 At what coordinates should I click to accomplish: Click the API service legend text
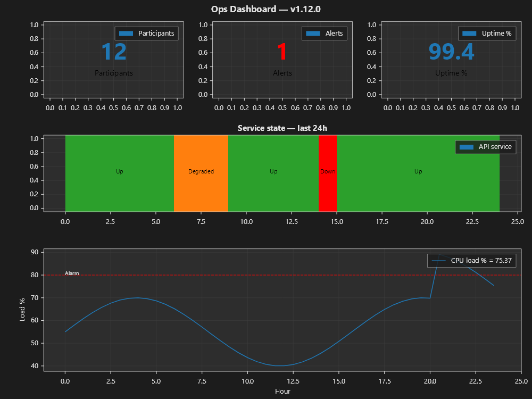495,147
